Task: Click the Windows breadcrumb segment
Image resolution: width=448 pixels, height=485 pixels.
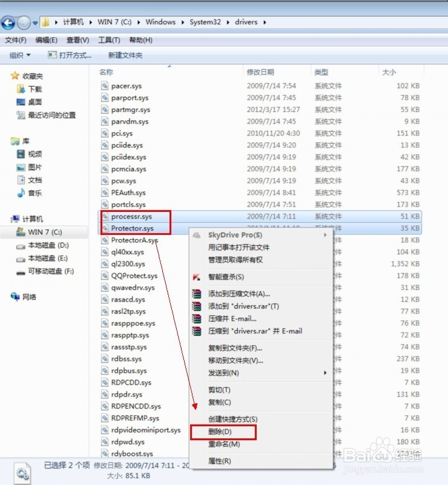Action: [x=160, y=22]
